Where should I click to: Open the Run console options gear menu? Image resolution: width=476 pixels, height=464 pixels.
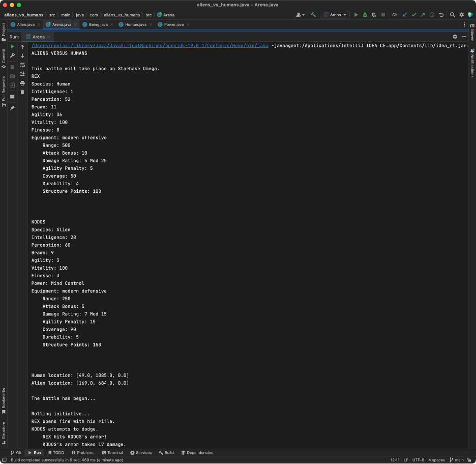pyautogui.click(x=455, y=37)
